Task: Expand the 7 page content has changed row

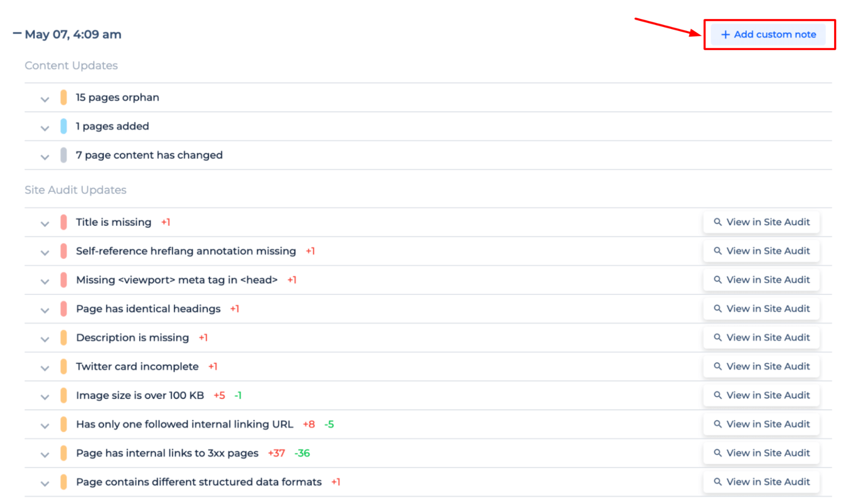Action: pos(45,157)
